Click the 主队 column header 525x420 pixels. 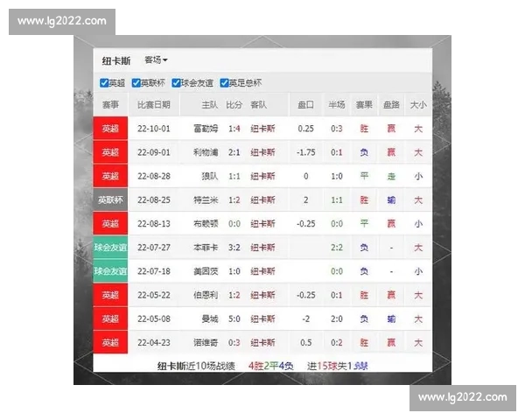(x=210, y=105)
